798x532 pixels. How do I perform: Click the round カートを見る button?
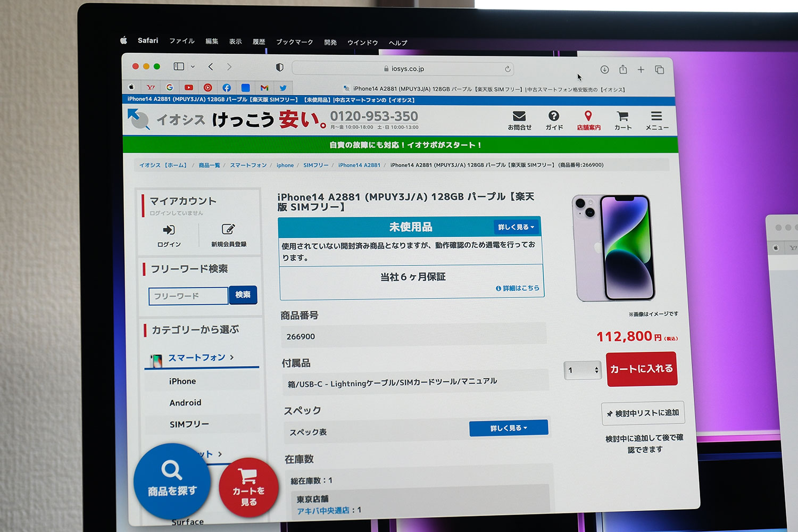tap(248, 487)
